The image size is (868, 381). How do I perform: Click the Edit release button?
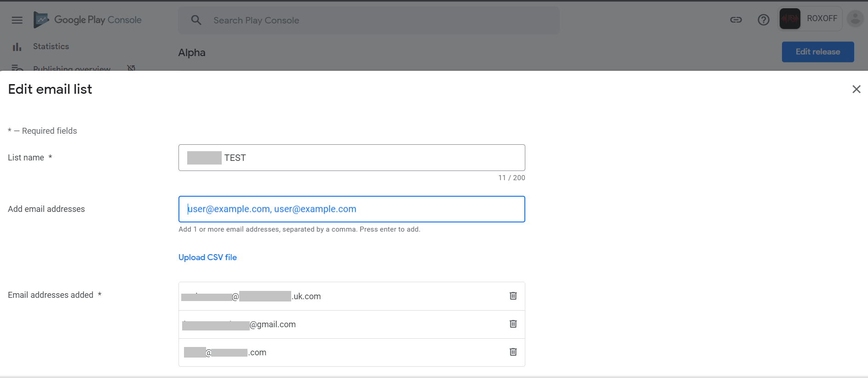click(818, 52)
